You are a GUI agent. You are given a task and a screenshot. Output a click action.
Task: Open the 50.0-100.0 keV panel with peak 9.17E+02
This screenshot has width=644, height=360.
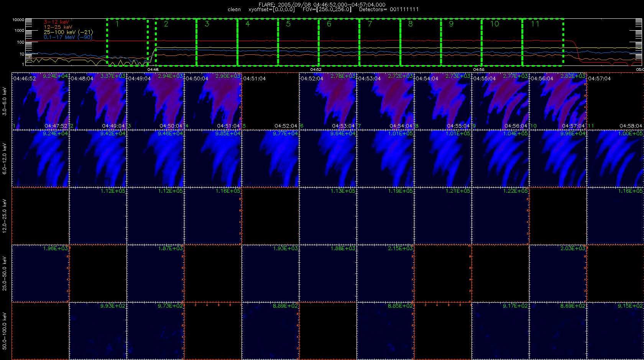point(501,331)
